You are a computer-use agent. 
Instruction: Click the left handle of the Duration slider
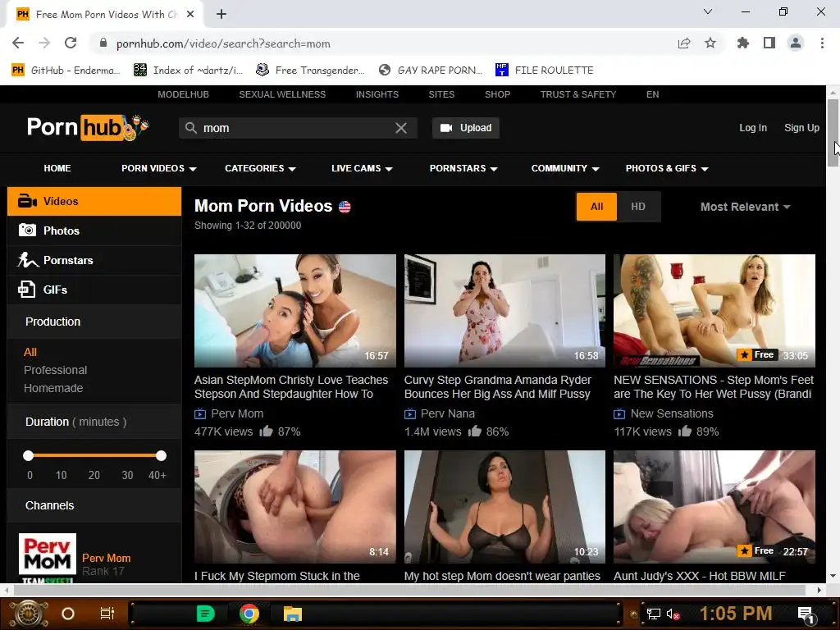point(29,456)
